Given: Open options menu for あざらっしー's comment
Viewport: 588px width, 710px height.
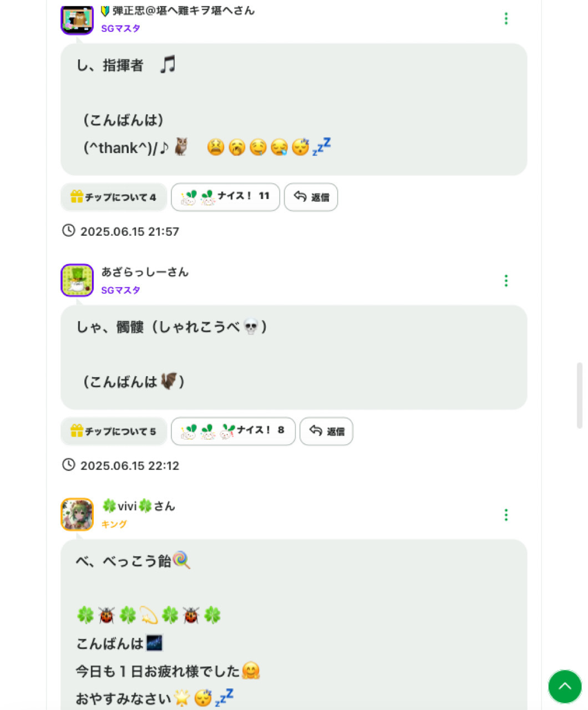Looking at the screenshot, I should tap(506, 281).
